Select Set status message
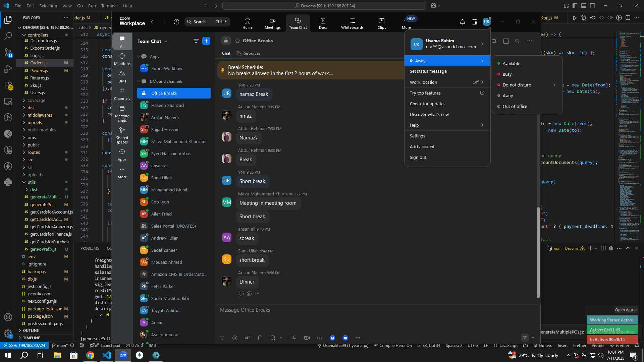The image size is (644, 362). coord(447,71)
